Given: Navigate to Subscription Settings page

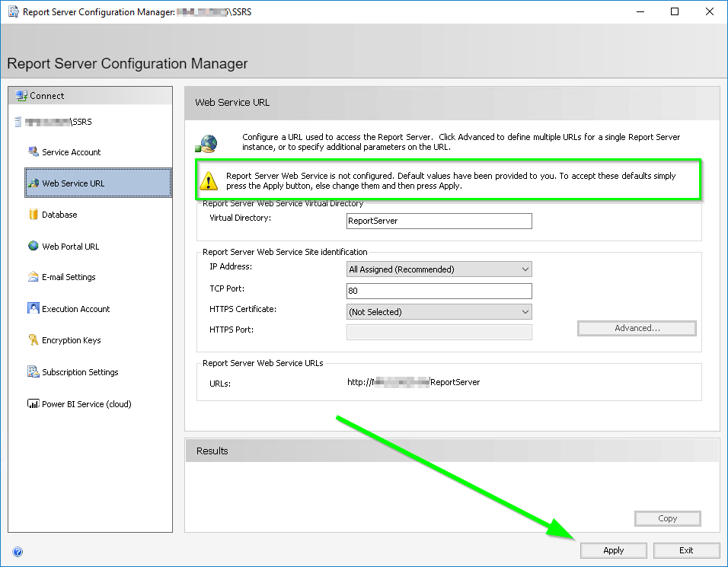Looking at the screenshot, I should tap(80, 372).
